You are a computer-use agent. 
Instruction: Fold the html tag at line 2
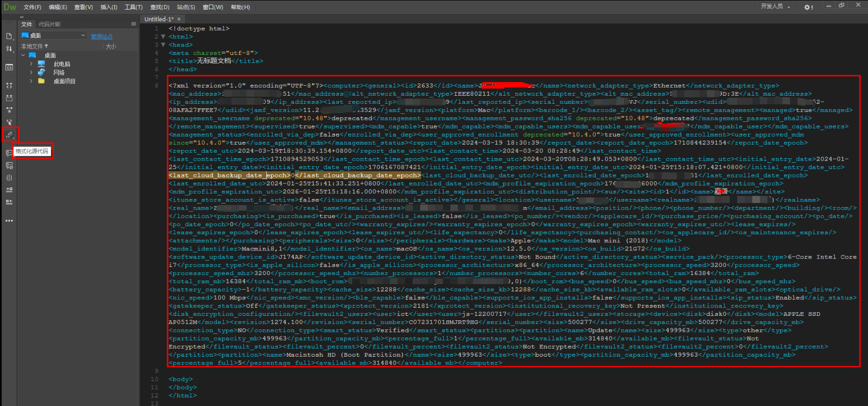(163, 37)
